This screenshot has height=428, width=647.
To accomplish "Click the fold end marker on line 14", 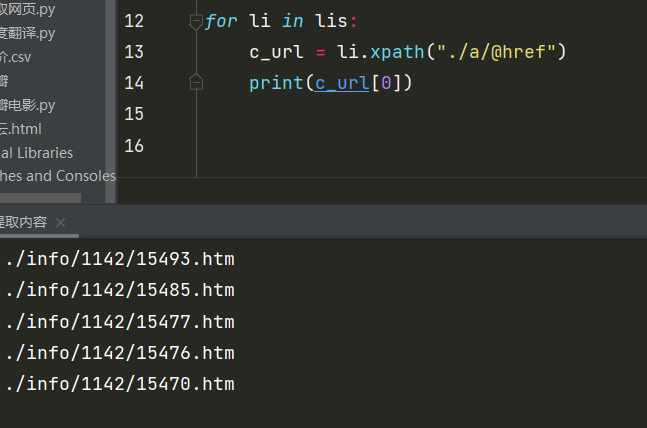I will [x=196, y=84].
